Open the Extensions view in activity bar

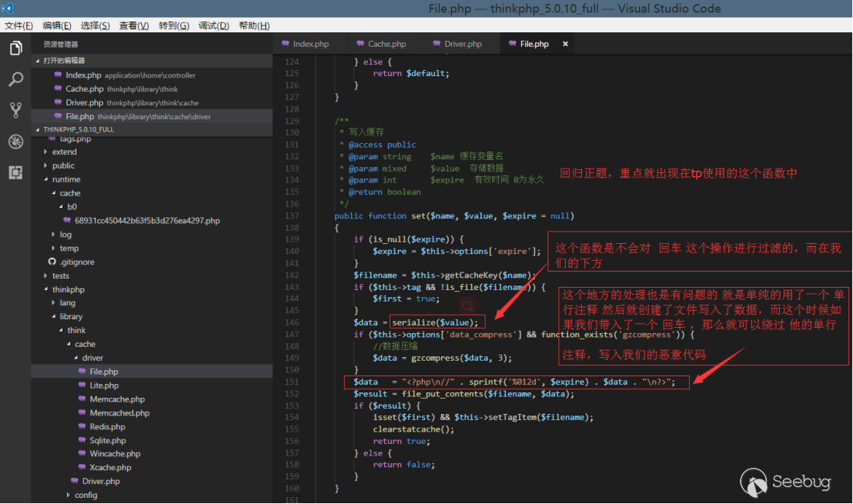click(15, 172)
